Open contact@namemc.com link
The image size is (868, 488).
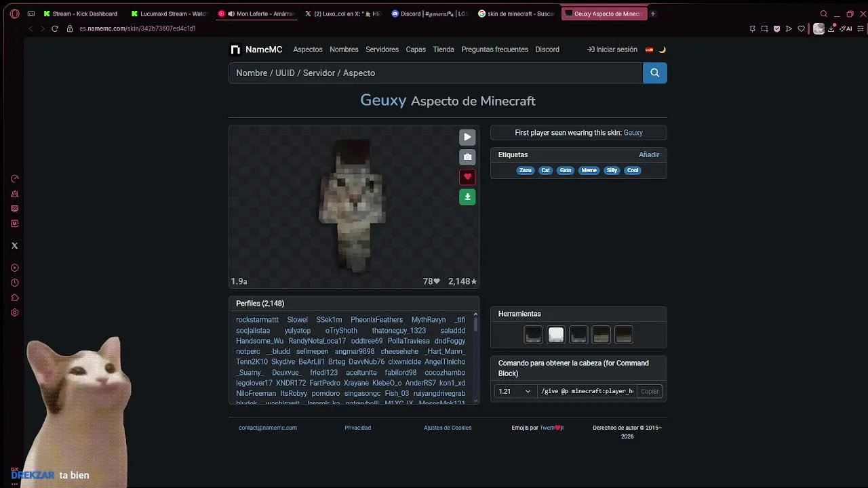[x=268, y=428]
